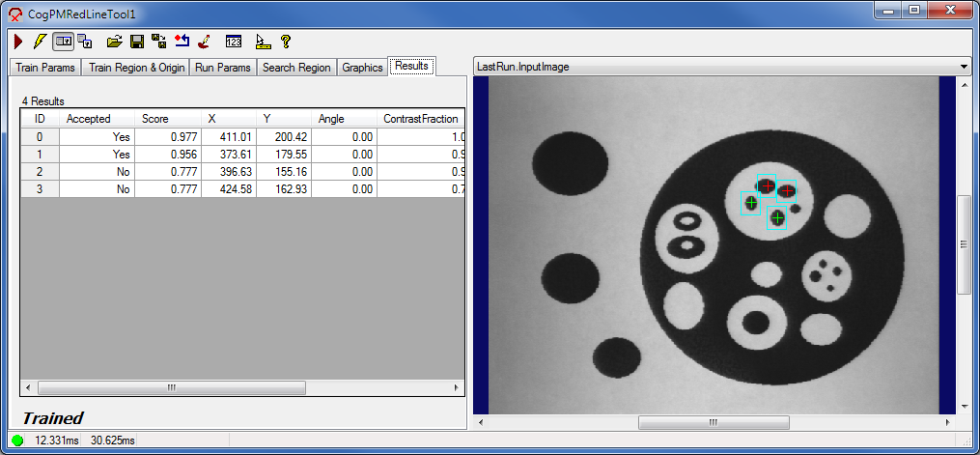980x455 pixels.
Task: Click the image vertical scrollbar thumb
Action: [964, 243]
